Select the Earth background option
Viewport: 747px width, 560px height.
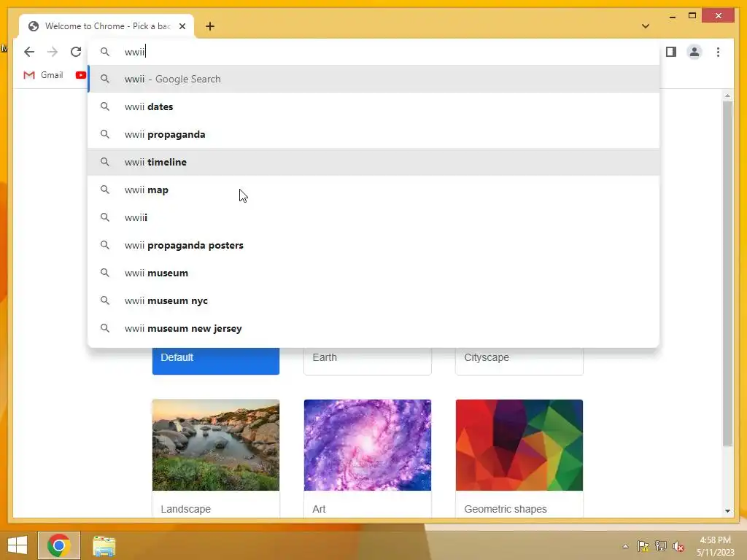[x=368, y=360]
